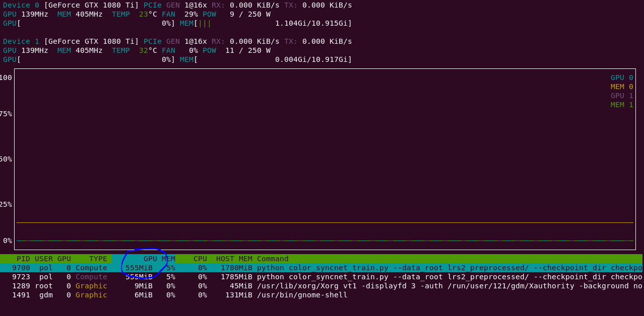Image resolution: width=644 pixels, height=316 pixels.
Task: Click the /usr/bin/gnome-shell command text
Action: coord(302,295)
